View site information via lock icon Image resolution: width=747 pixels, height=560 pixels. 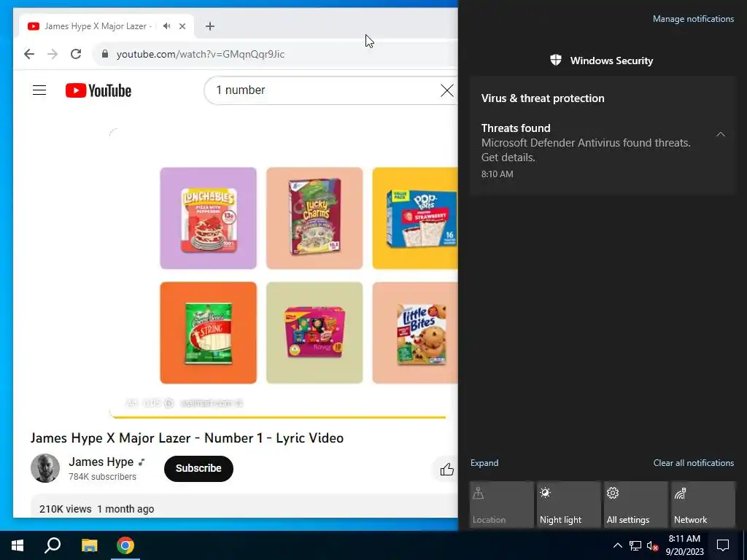coord(105,54)
